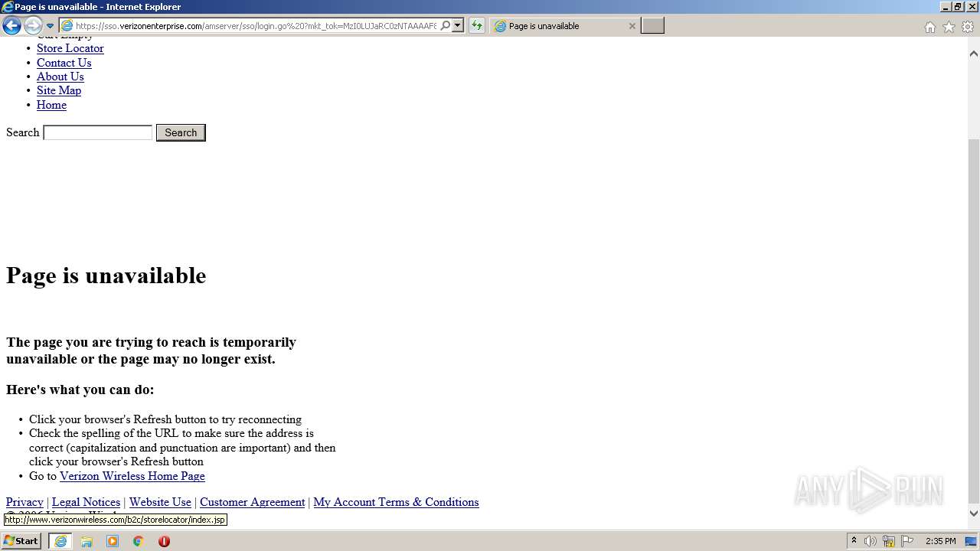Open File Explorer folder taskbar icon
The height and width of the screenshot is (551, 980).
87,541
